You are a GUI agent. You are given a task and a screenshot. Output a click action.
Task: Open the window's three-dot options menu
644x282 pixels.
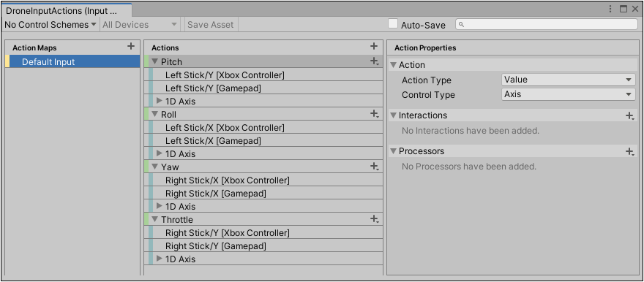point(610,9)
